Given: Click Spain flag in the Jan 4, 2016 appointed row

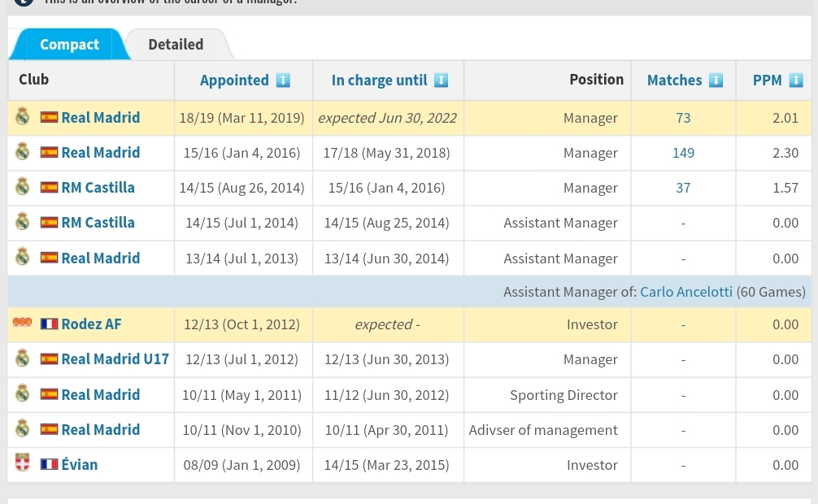Looking at the screenshot, I should click(49, 152).
